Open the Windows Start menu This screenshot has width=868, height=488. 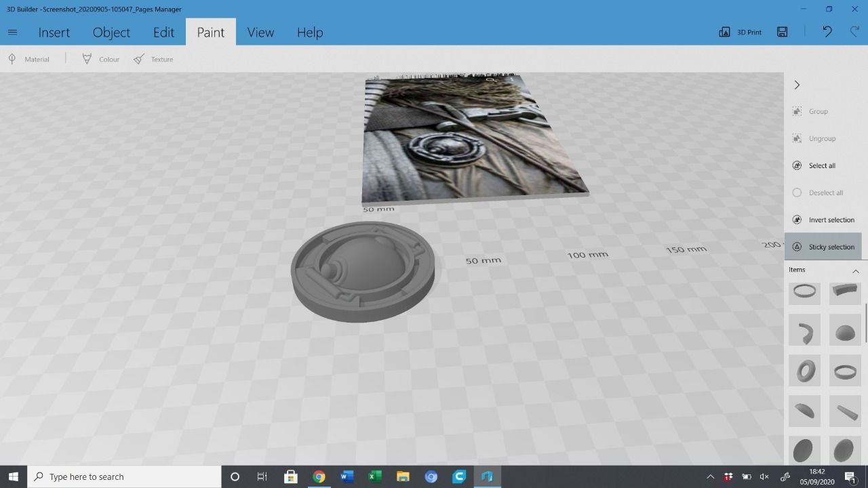(14, 476)
